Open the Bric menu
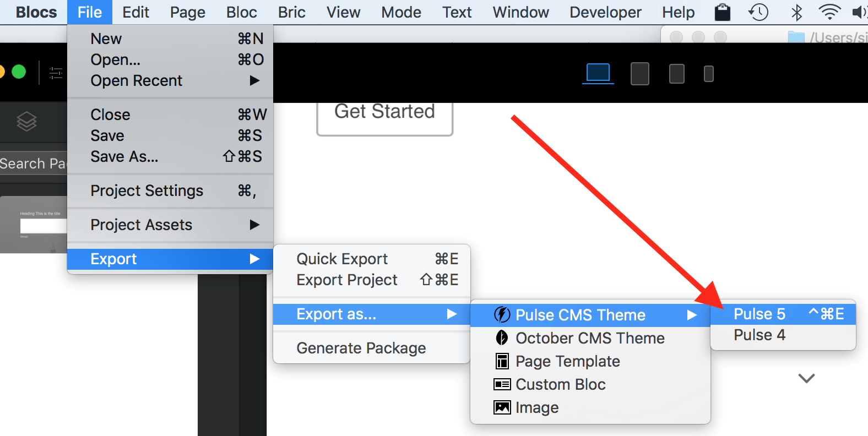 pos(291,12)
